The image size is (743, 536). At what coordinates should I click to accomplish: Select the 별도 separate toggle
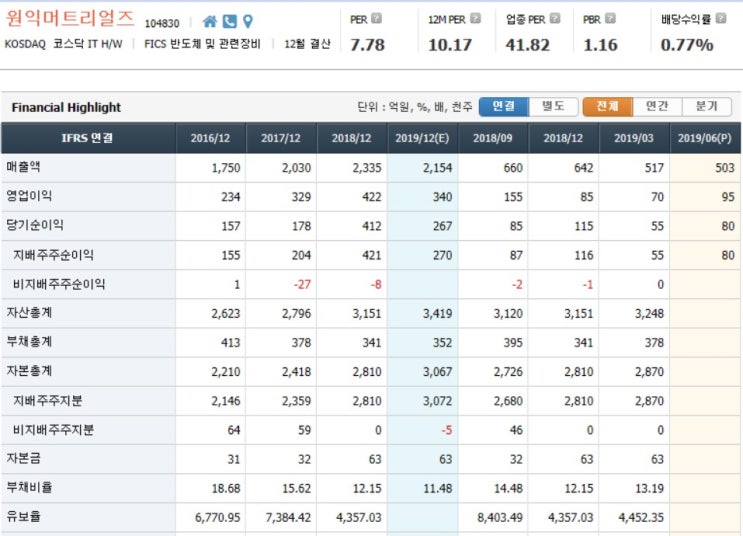click(553, 107)
